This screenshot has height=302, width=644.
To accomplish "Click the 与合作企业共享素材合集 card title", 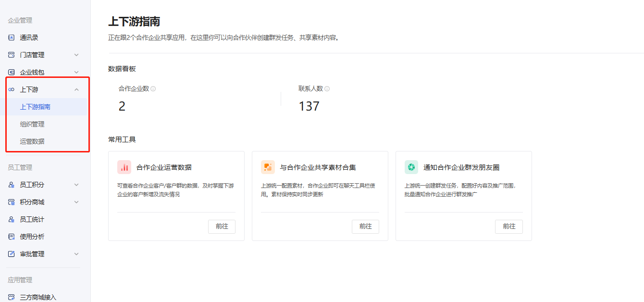I will point(318,167).
